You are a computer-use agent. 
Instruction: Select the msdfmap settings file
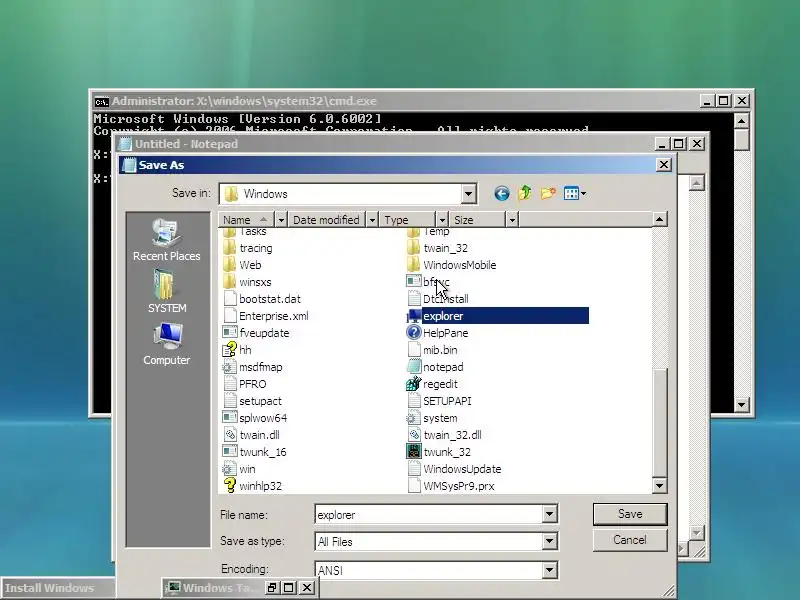pyautogui.click(x=253, y=367)
